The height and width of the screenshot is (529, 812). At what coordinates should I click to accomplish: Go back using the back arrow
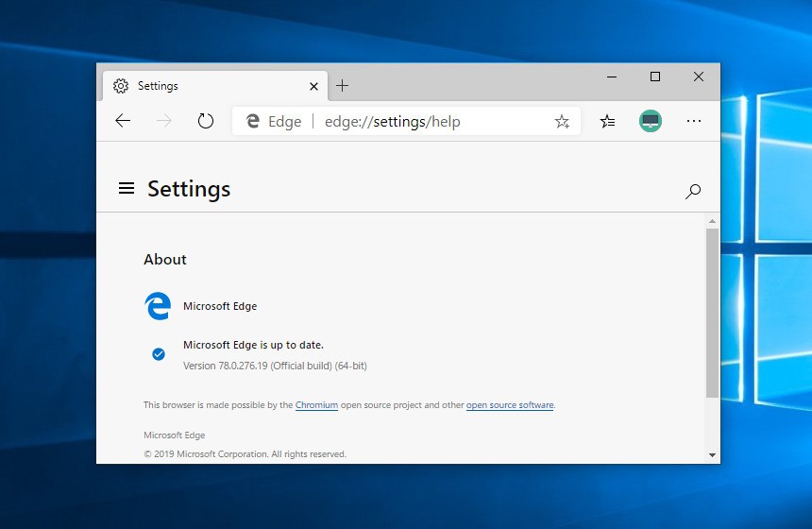[x=123, y=121]
